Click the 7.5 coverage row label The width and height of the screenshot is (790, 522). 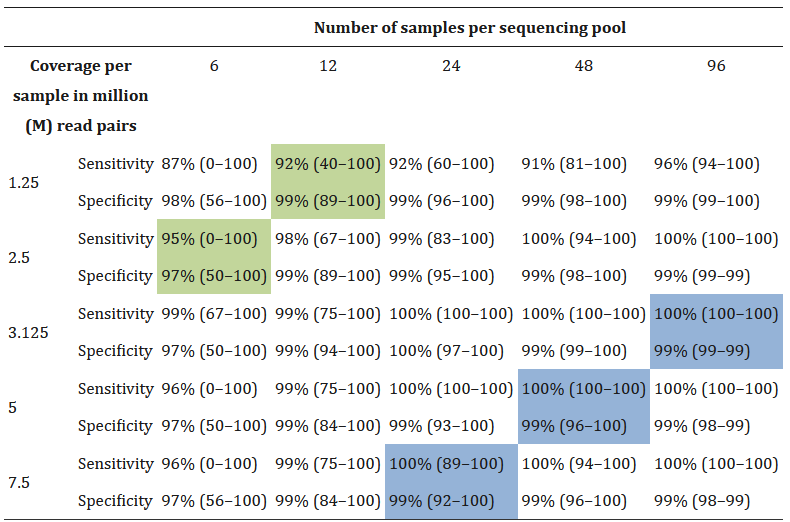pos(20,482)
